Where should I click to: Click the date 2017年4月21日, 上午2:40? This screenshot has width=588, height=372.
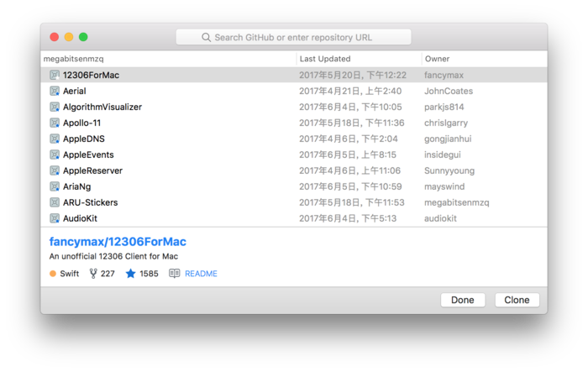(x=350, y=92)
